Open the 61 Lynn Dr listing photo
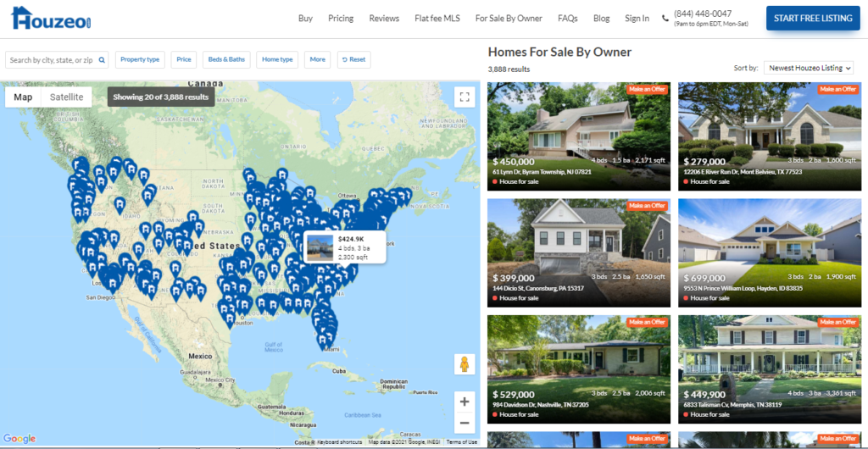 [x=578, y=136]
